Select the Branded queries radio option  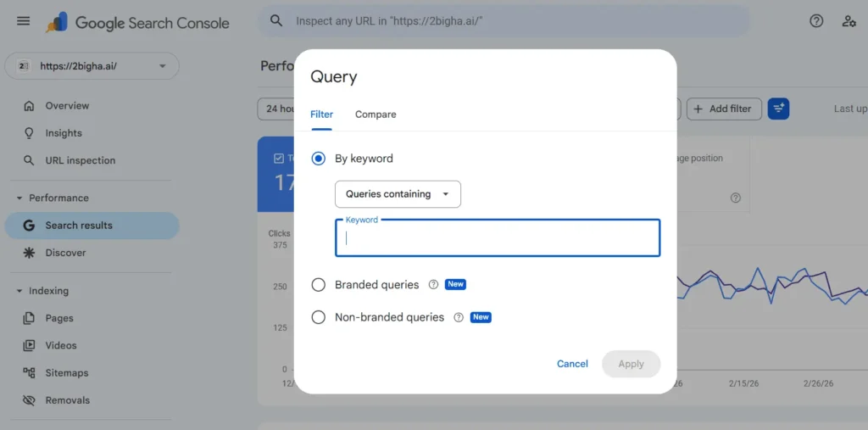coord(319,285)
